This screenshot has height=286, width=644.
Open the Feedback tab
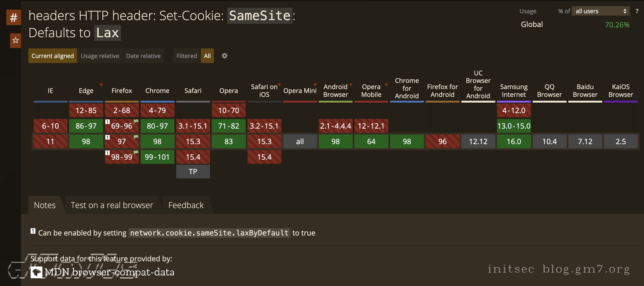(186, 205)
